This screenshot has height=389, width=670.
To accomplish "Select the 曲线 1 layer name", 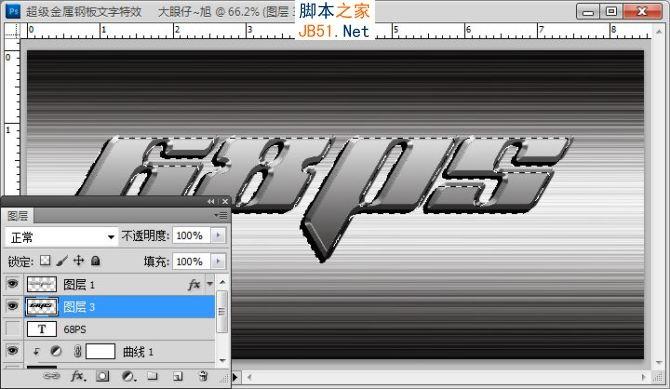I will tap(138, 352).
